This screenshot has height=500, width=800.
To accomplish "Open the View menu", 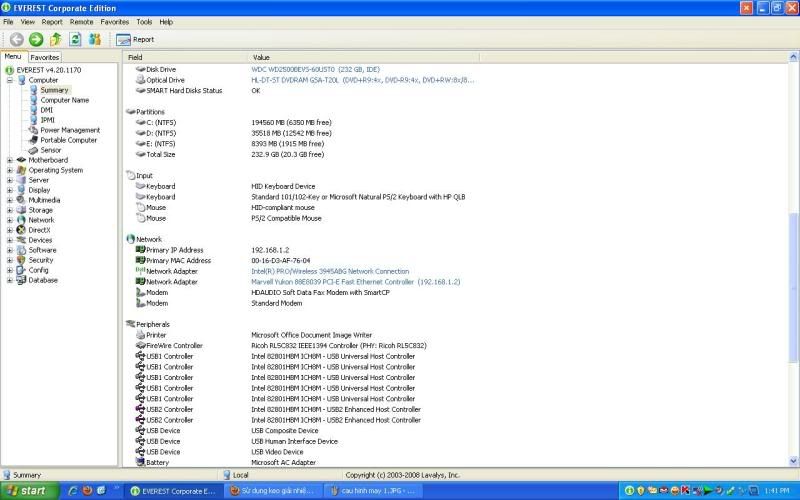I will [28, 22].
